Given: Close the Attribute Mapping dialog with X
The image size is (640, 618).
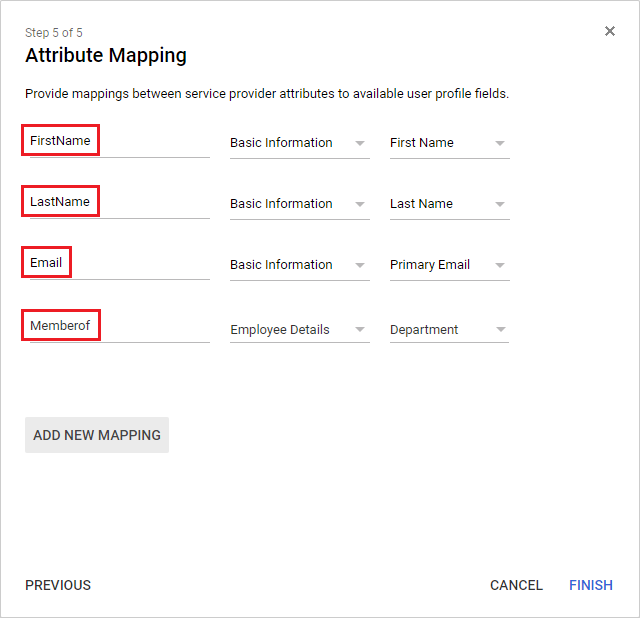Looking at the screenshot, I should (610, 31).
